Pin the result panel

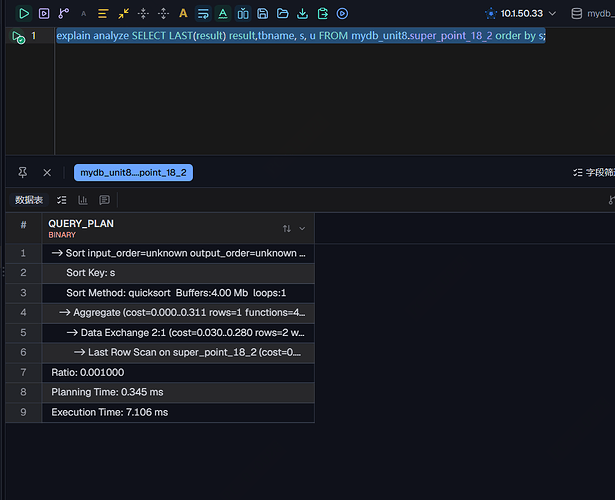(x=23, y=173)
